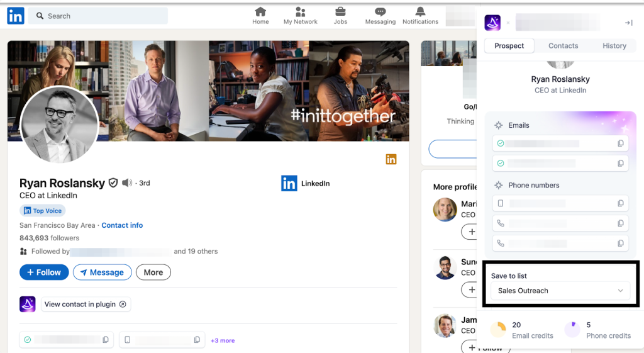Copy the mobile phone number in panel
The height and width of the screenshot is (353, 644).
click(x=620, y=203)
